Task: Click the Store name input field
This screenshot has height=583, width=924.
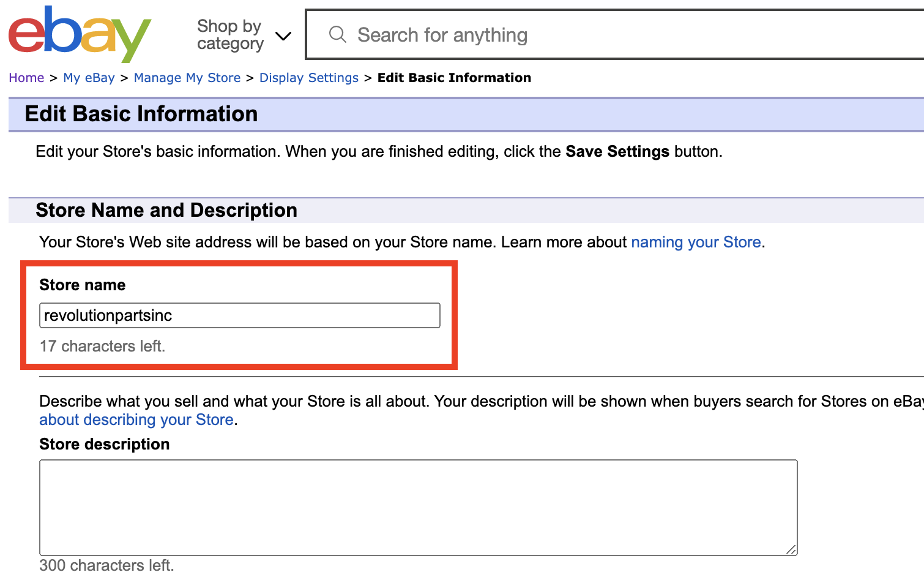Action: click(x=240, y=315)
